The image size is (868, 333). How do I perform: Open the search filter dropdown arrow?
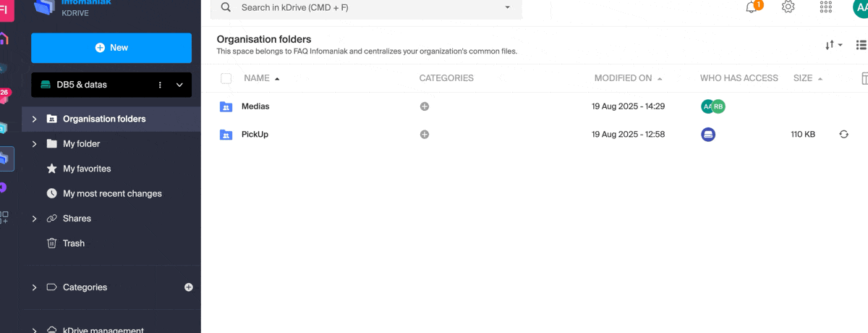pos(507,7)
